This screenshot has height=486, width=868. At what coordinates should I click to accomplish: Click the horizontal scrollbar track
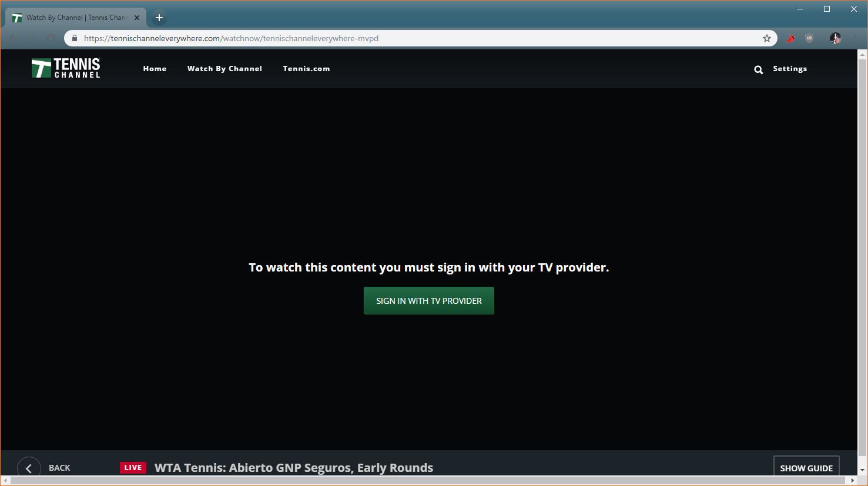(x=429, y=481)
